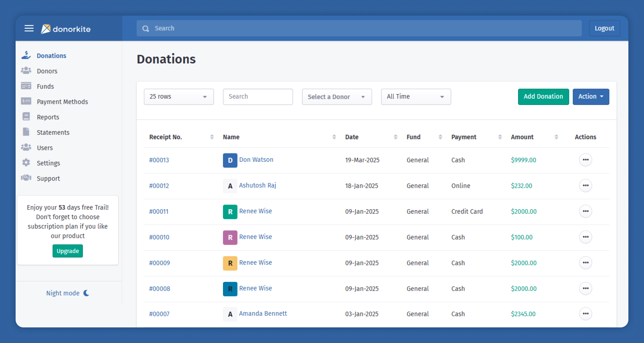
Task: Click the green Upgrade button
Action: point(68,251)
